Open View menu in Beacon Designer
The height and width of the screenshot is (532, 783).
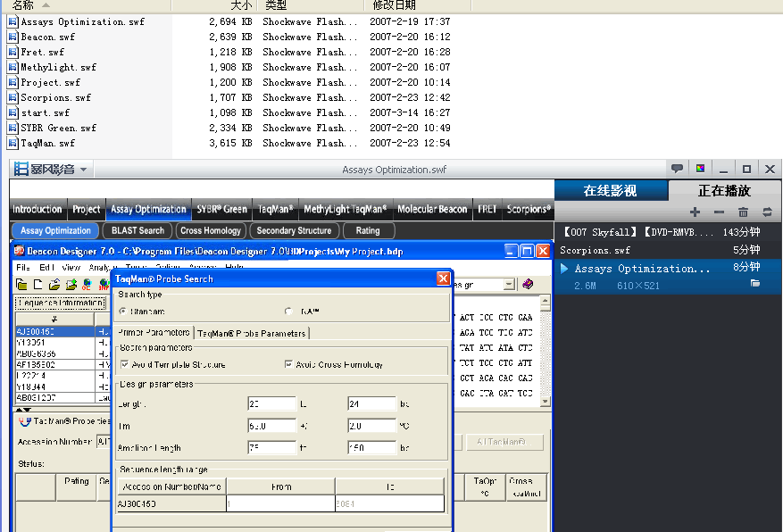71,268
